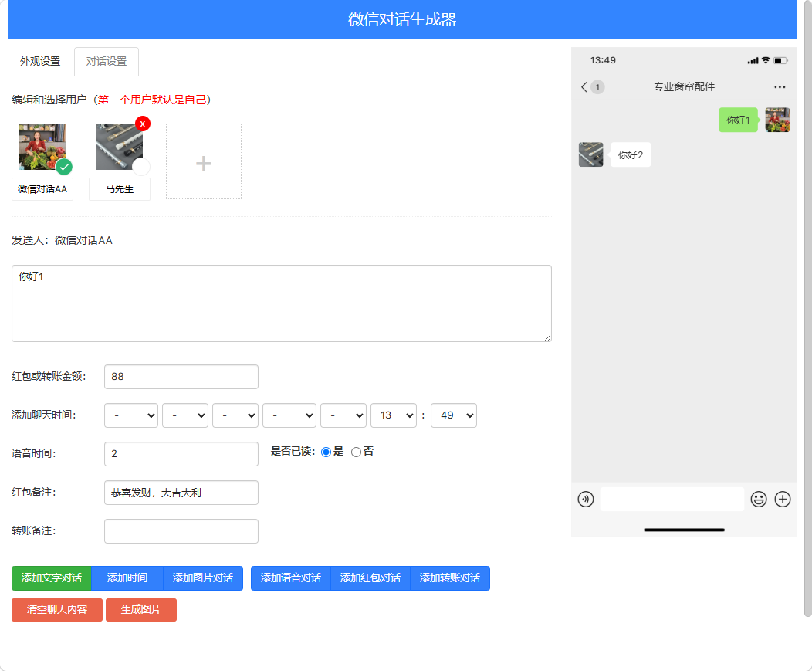This screenshot has width=812, height=671.
Task: Click the 生成图片 button
Action: click(140, 610)
